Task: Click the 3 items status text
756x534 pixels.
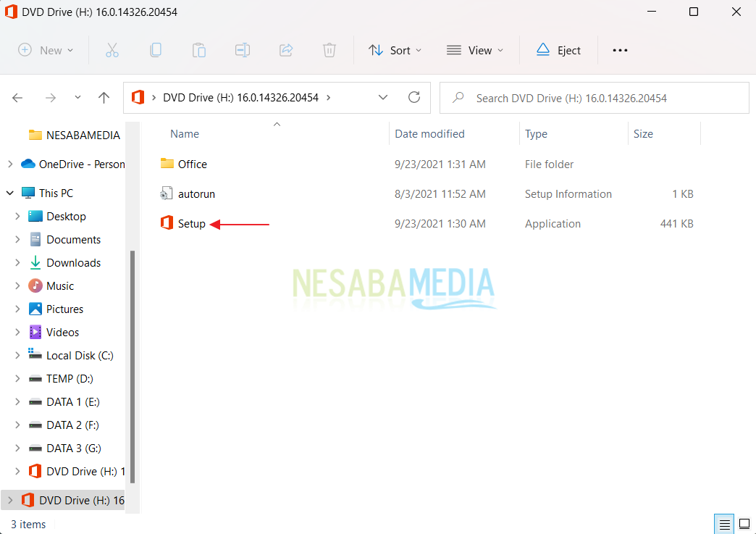Action: coord(28,525)
